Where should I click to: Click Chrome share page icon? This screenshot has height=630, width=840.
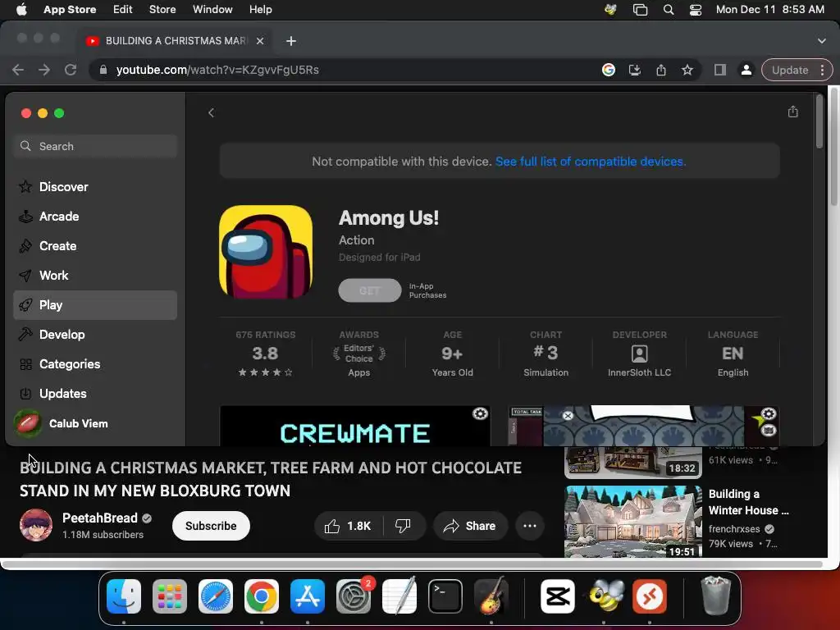pos(661,71)
